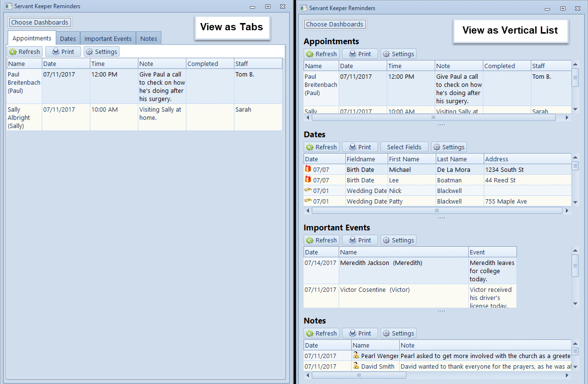Open Settings for the Notes section
Viewport: 588px width, 384px height.
click(x=398, y=333)
